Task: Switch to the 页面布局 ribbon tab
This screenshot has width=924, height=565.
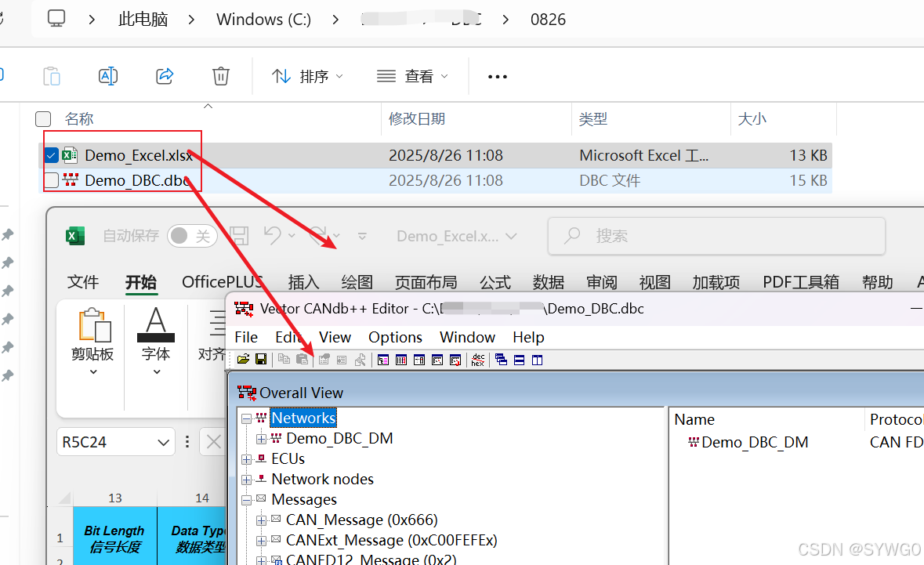Action: pos(426,282)
